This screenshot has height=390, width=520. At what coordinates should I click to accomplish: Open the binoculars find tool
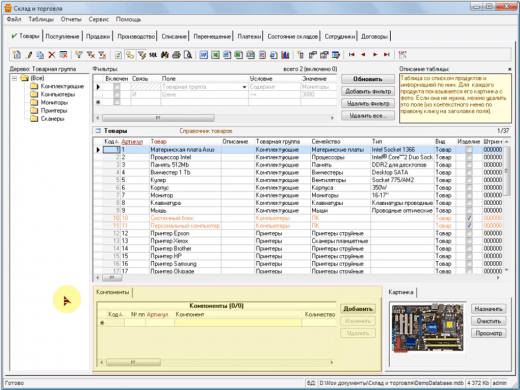(165, 55)
